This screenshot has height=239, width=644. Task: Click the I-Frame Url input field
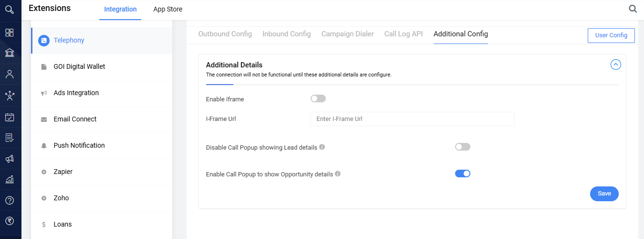click(x=412, y=119)
